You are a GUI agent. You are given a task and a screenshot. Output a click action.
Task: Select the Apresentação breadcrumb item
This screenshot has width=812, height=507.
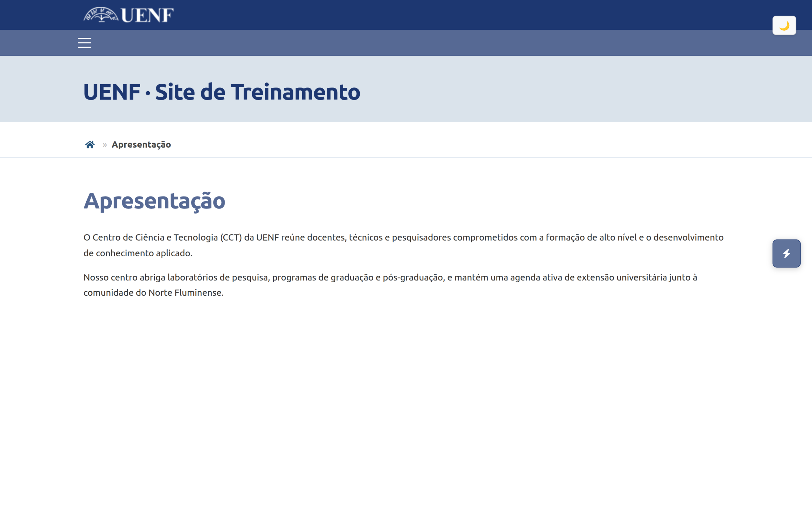coord(141,144)
